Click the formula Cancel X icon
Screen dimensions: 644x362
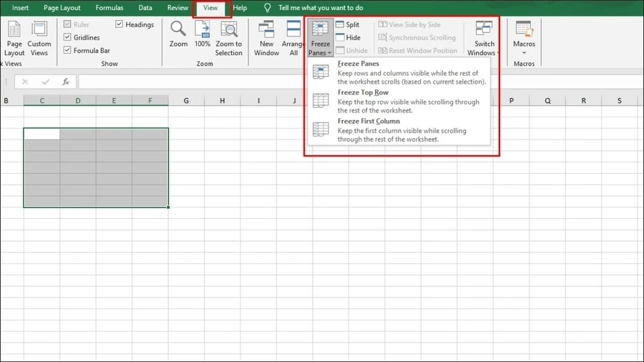coord(25,82)
